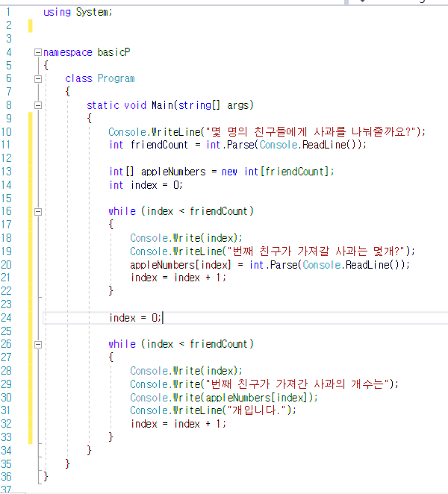Image resolution: width=448 pixels, height=494 pixels.
Task: Click the string "번째 친구가 가져갈 사과는 몇개?"
Action: tap(317, 251)
